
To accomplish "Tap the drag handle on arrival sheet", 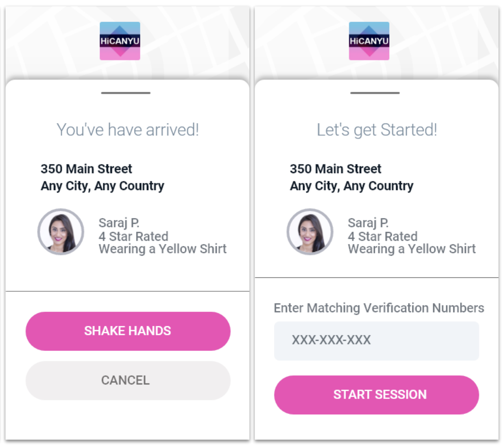I will pos(126,93).
